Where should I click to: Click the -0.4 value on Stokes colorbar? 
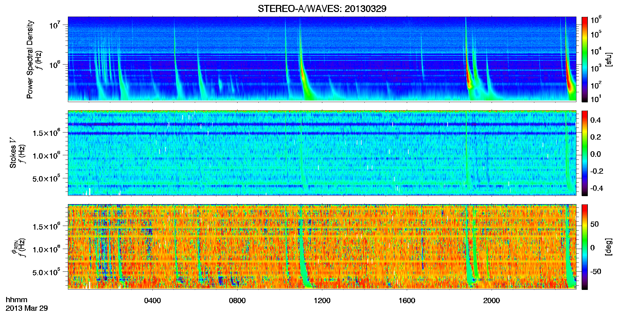tap(597, 188)
